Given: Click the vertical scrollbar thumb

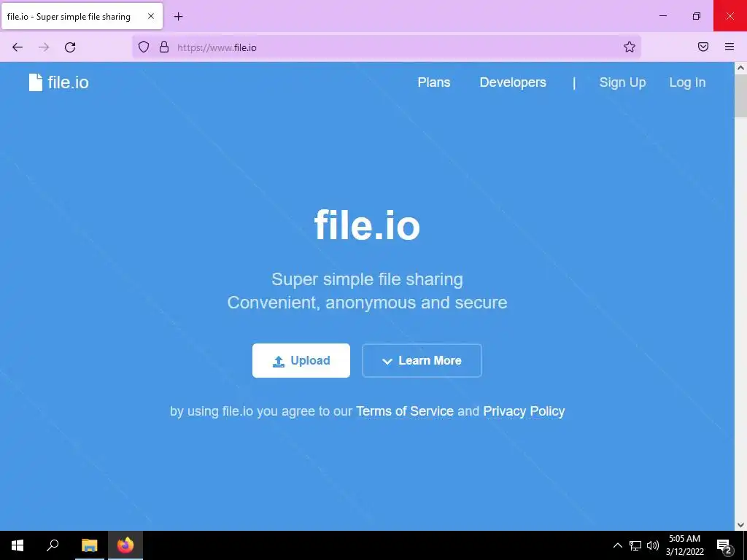Looking at the screenshot, I should (x=740, y=96).
